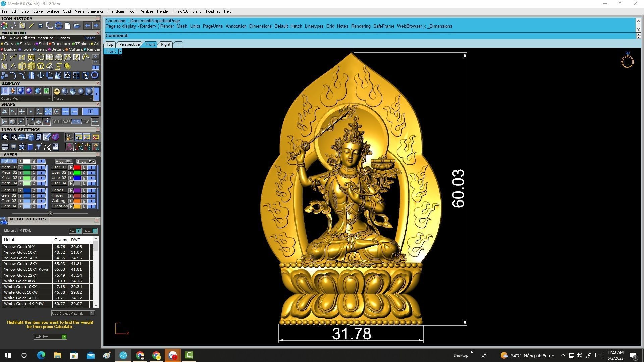The width and height of the screenshot is (644, 362).
Task: Open the Gems category in Main Menu
Action: click(40, 49)
